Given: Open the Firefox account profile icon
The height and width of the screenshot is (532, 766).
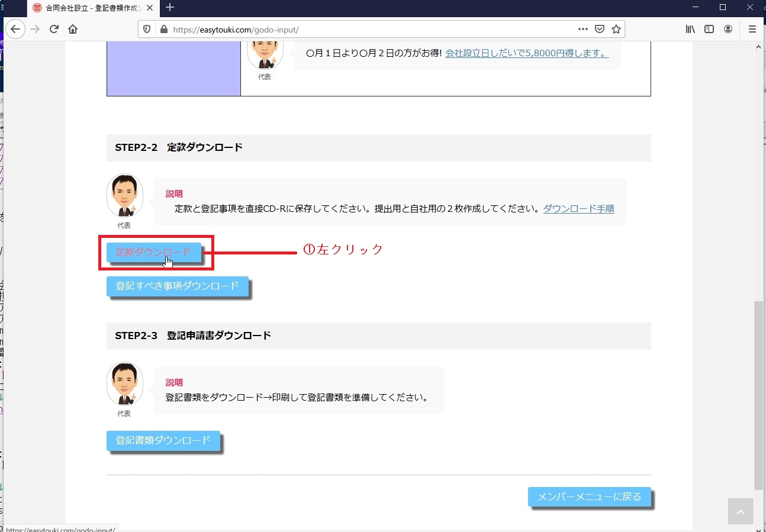Looking at the screenshot, I should pyautogui.click(x=728, y=29).
